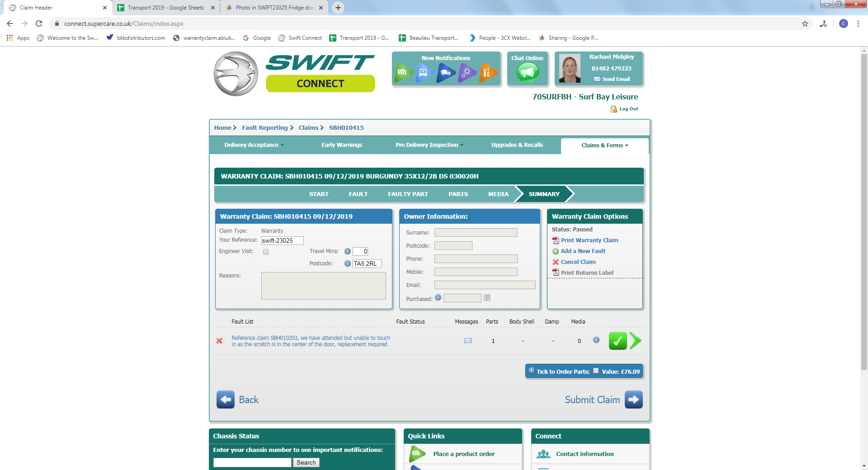Click the green arrow next to fault

(635, 341)
